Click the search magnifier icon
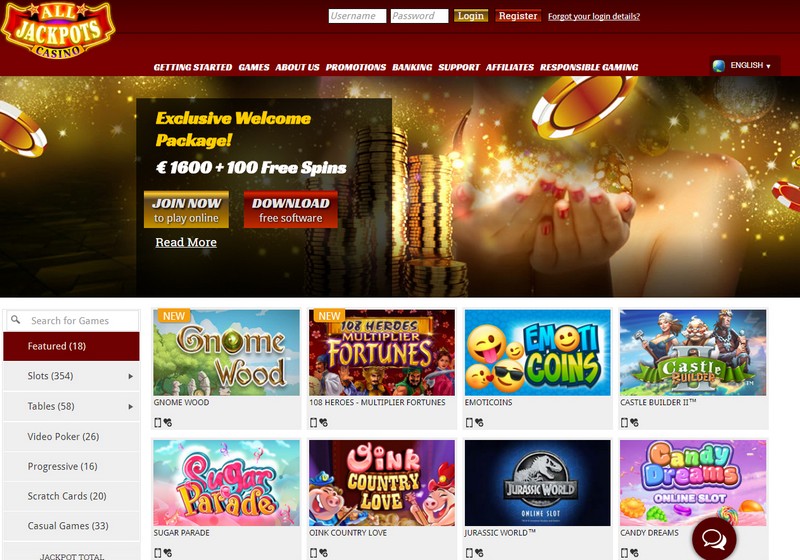Image resolution: width=800 pixels, height=560 pixels. 16,320
